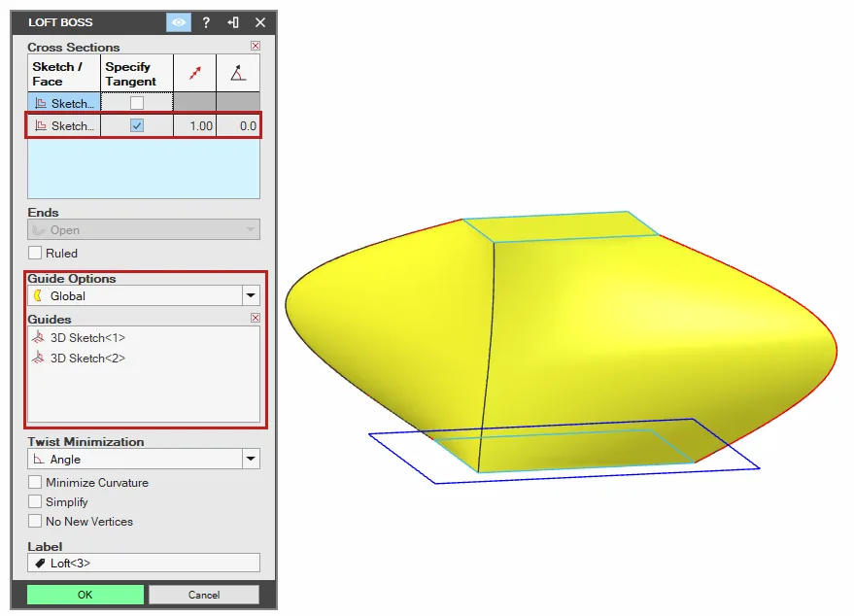Clear the Guides list with red X
Image resolution: width=854 pixels, height=616 pixels.
[x=256, y=318]
